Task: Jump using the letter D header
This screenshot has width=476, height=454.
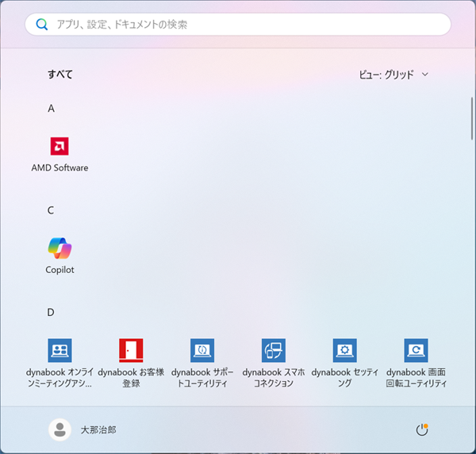Action: pyautogui.click(x=51, y=312)
